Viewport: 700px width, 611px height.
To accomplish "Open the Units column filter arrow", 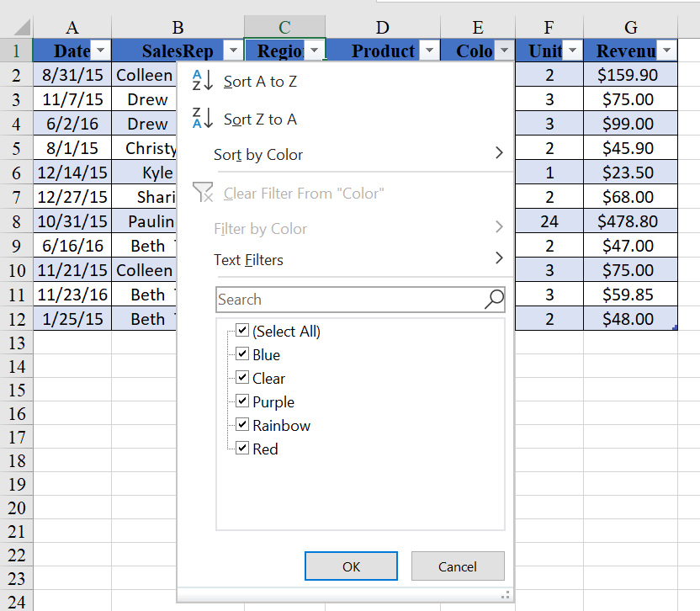I will [x=573, y=51].
